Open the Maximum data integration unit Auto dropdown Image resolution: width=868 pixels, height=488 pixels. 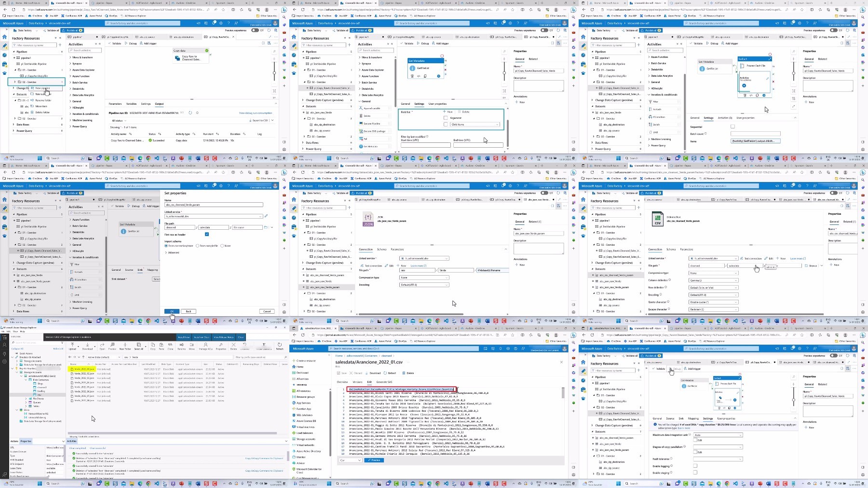point(718,435)
